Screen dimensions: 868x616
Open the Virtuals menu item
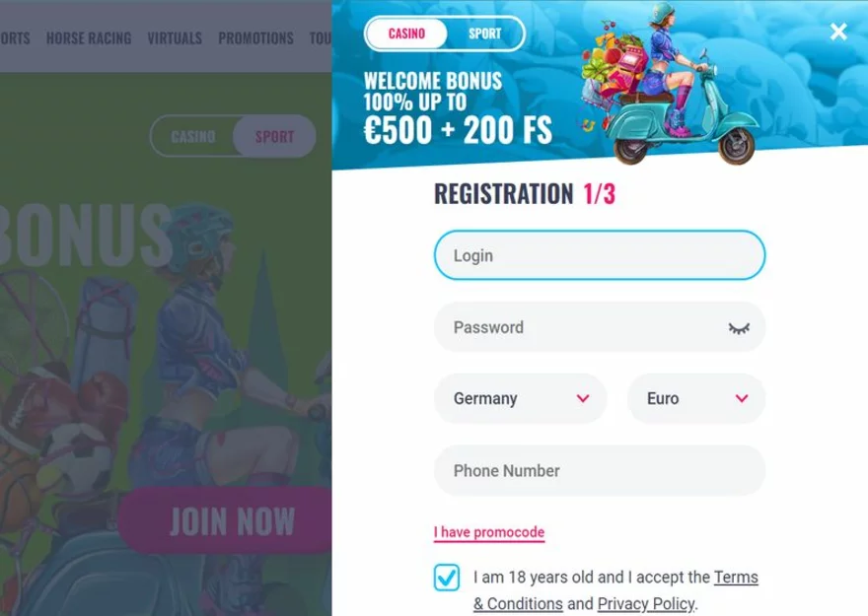[175, 38]
